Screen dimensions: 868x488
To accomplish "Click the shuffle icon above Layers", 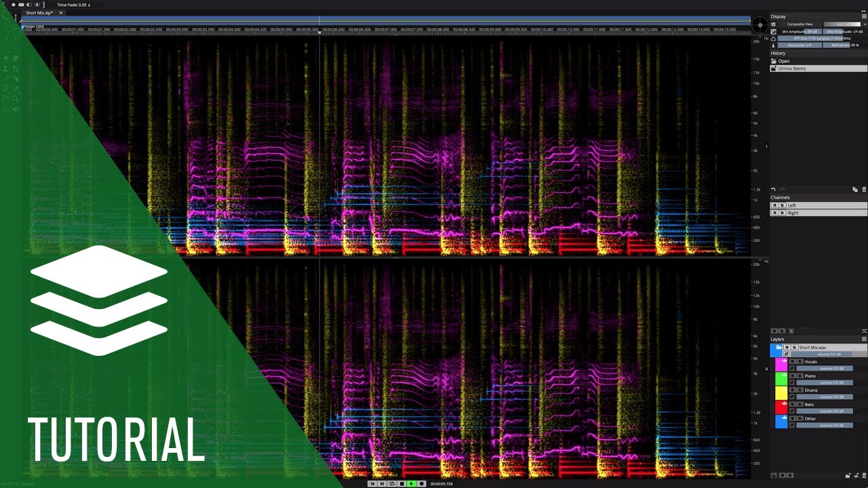I will tap(864, 331).
